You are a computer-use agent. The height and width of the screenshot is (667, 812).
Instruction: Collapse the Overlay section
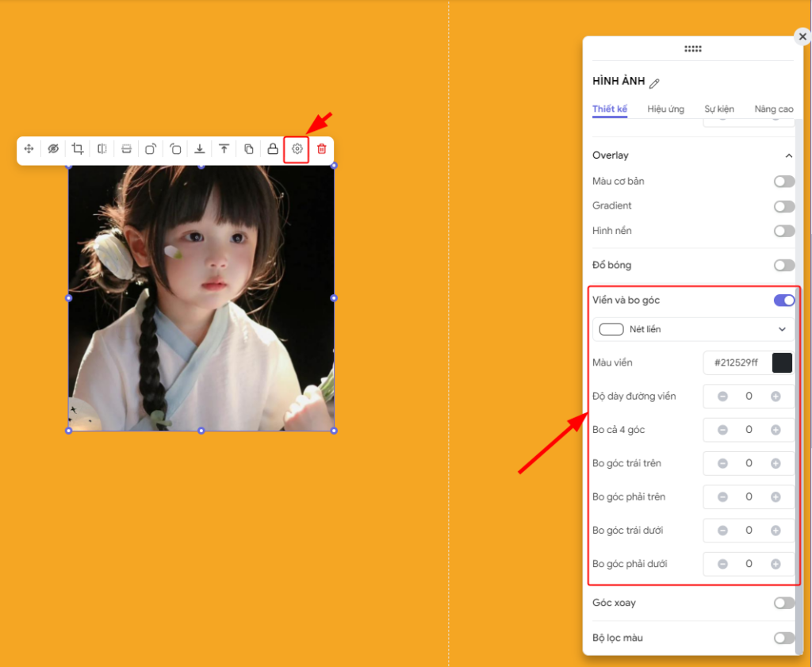[789, 155]
